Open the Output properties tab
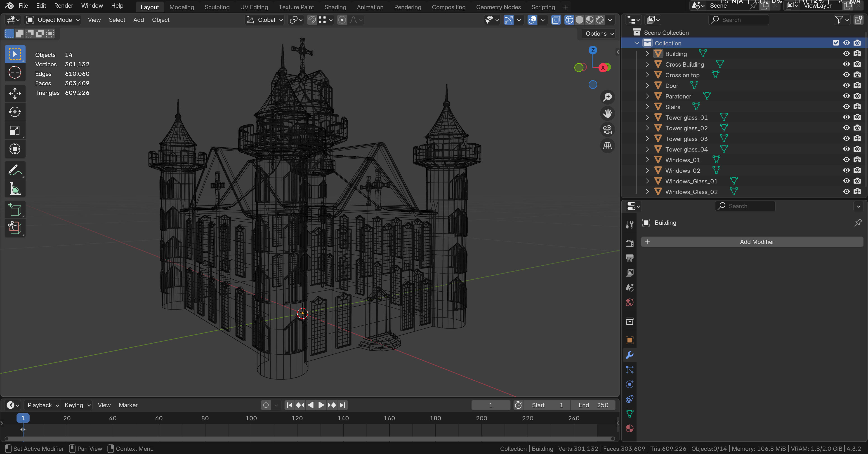The width and height of the screenshot is (868, 454). (630, 258)
